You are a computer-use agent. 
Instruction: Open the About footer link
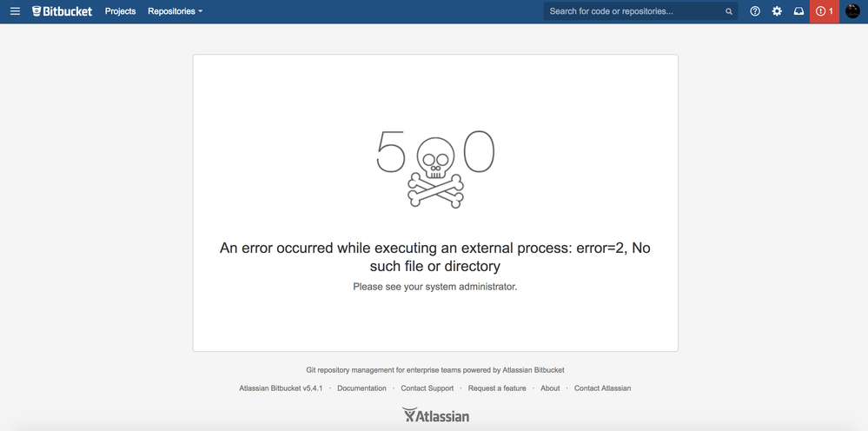click(x=550, y=388)
